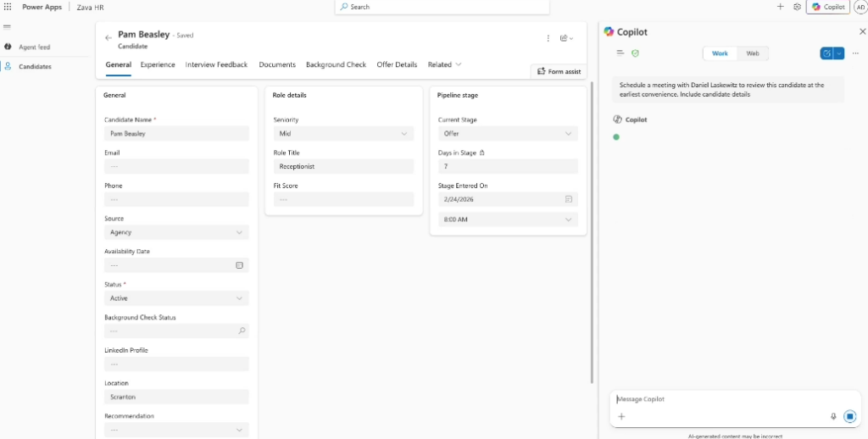Screen dimensions: 868x439
Task: Click the back arrow beside Pam Beasley
Action: point(108,38)
